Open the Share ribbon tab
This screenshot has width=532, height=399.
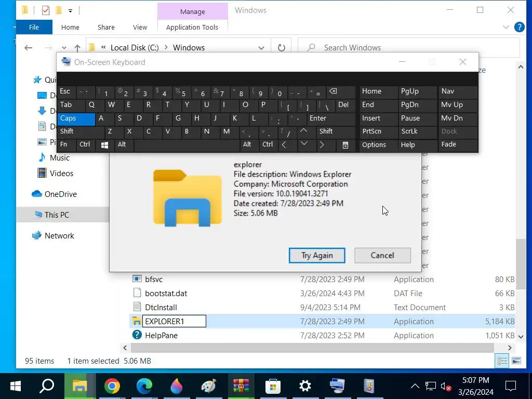point(106,27)
